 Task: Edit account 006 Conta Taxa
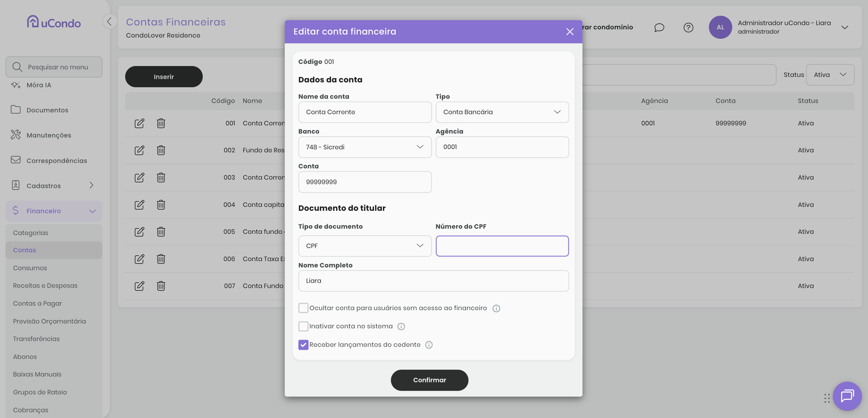pos(139,259)
